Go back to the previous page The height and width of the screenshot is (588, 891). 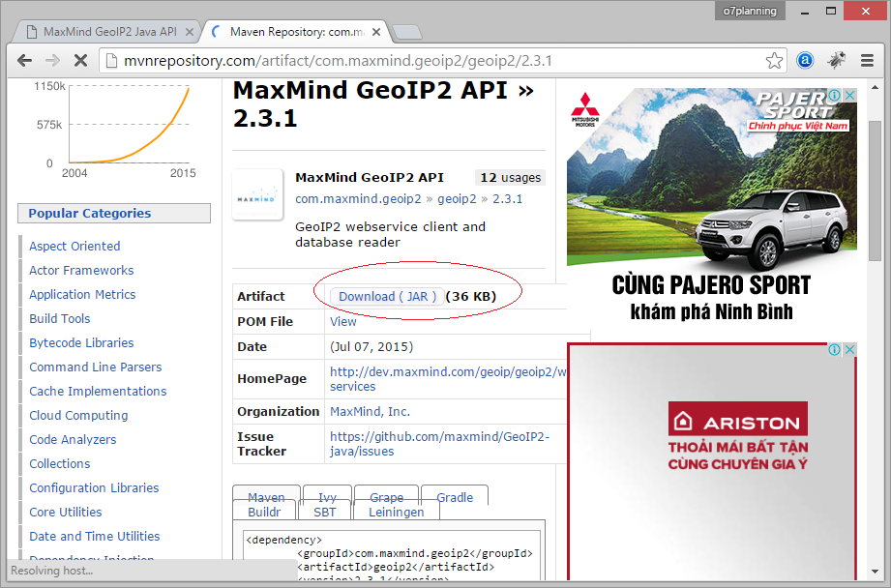pyautogui.click(x=24, y=60)
